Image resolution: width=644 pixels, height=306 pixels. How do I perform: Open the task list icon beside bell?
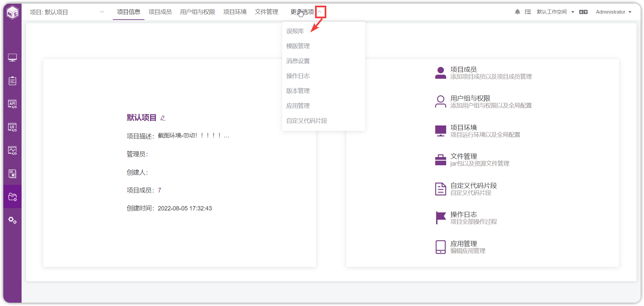(x=528, y=12)
